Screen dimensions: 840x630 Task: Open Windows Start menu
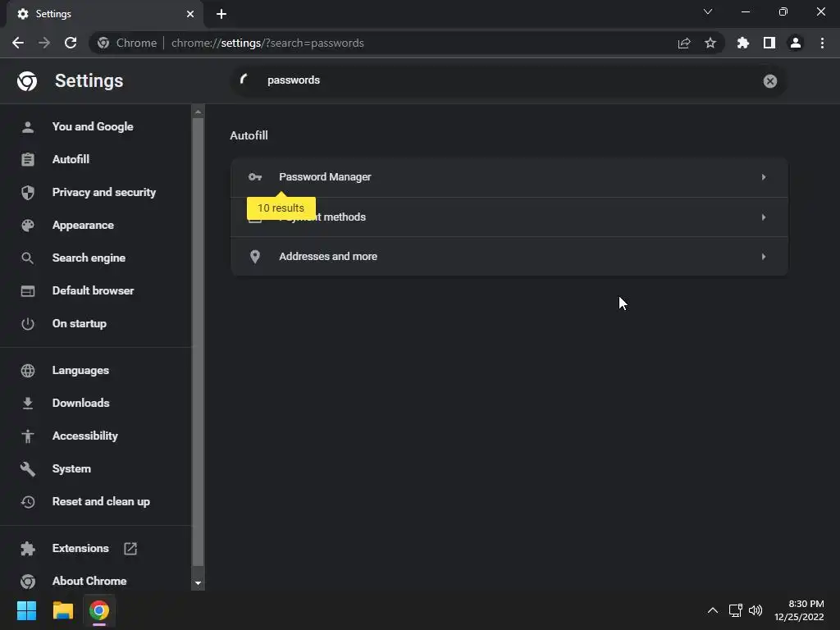click(x=26, y=610)
